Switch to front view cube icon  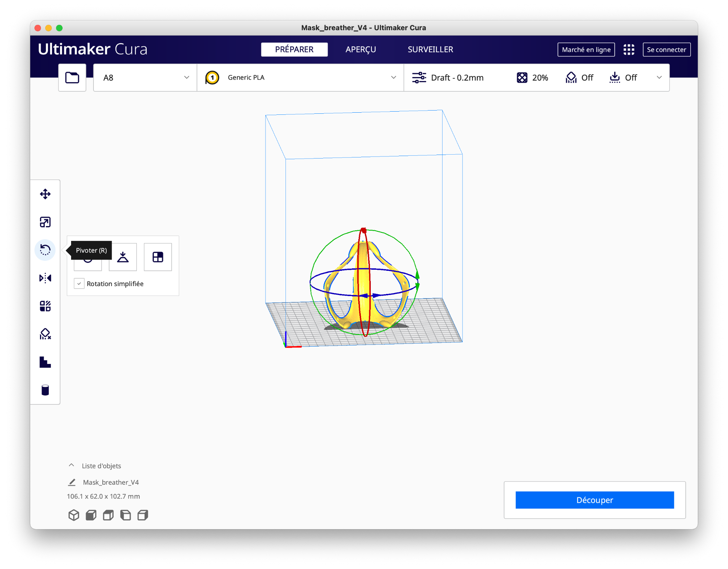tap(91, 515)
